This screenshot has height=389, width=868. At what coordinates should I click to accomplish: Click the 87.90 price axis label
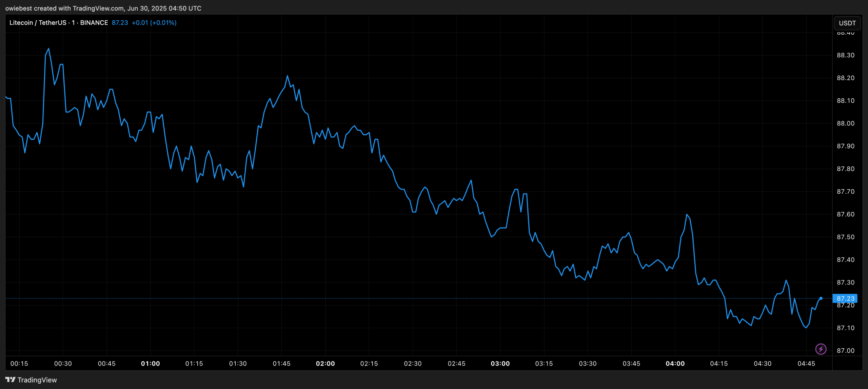[x=846, y=146]
